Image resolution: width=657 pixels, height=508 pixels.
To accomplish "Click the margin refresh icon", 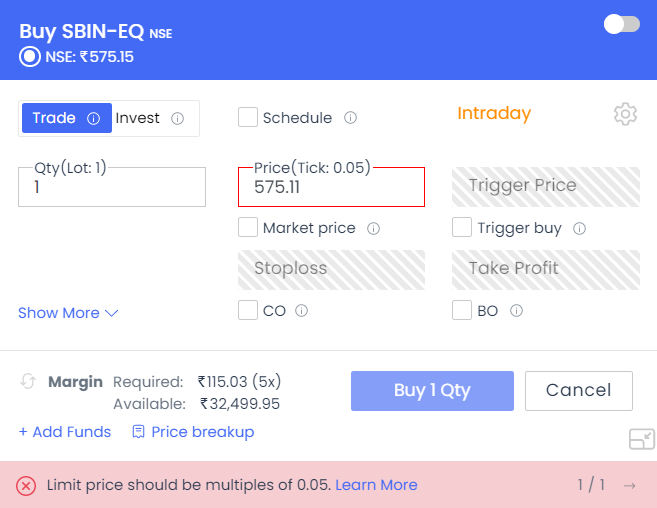I will coord(28,381).
